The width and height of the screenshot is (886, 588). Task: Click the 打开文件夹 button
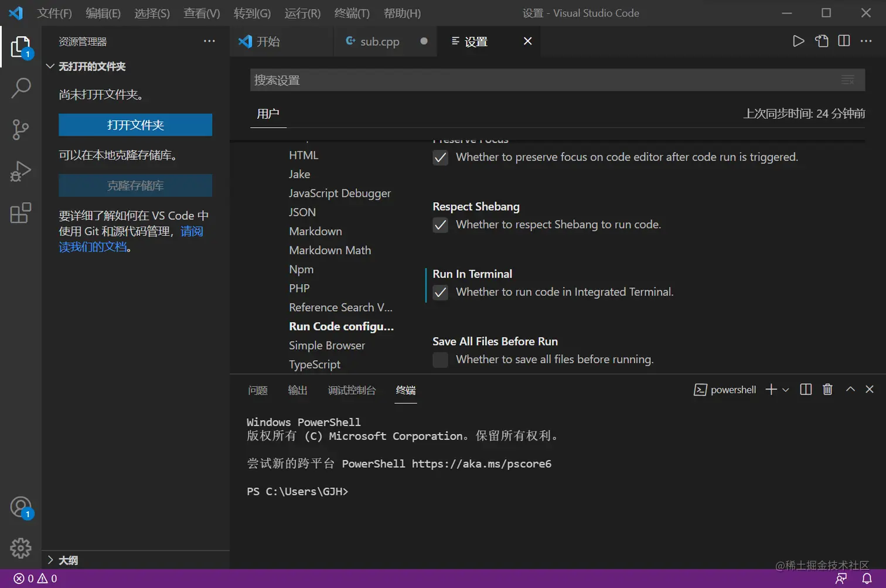point(135,125)
